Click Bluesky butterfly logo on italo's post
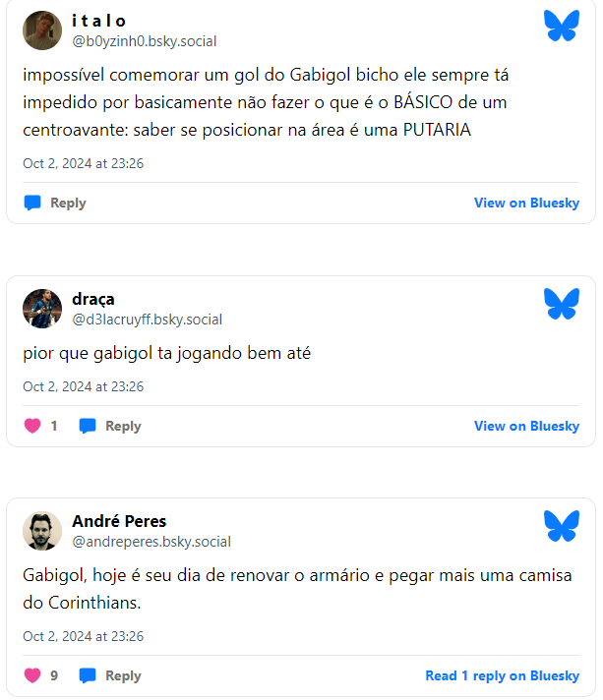Screen dimensions: 603x700 [x=561, y=27]
